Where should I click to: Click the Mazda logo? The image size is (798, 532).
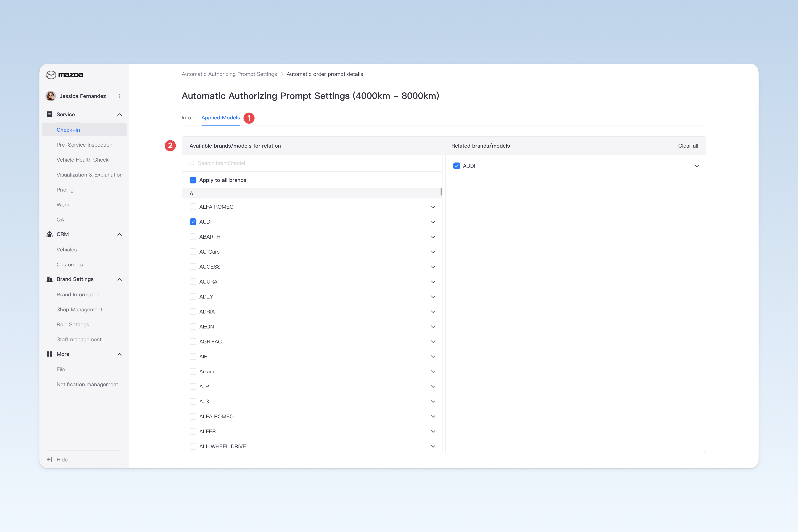coord(64,75)
